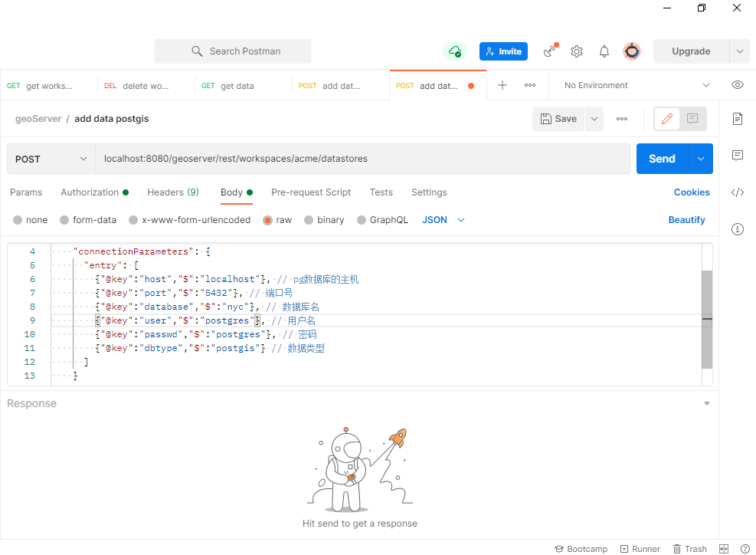Viewport: 756px width, 555px height.
Task: Open the code snippet panel icon
Action: coord(737,192)
